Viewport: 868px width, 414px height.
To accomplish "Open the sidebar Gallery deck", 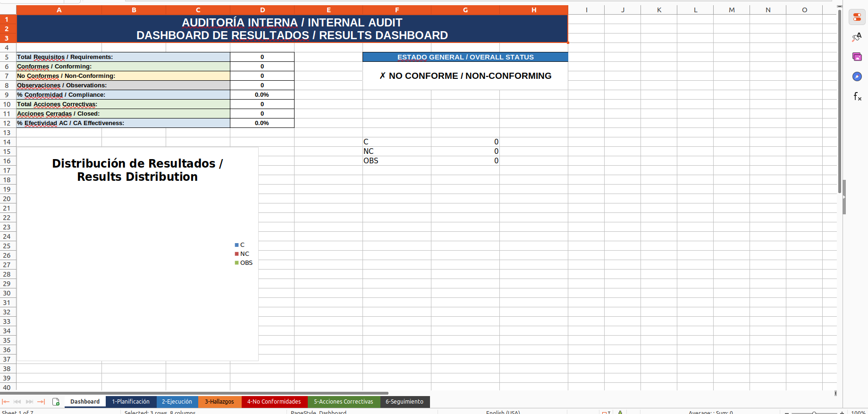I will [x=857, y=57].
